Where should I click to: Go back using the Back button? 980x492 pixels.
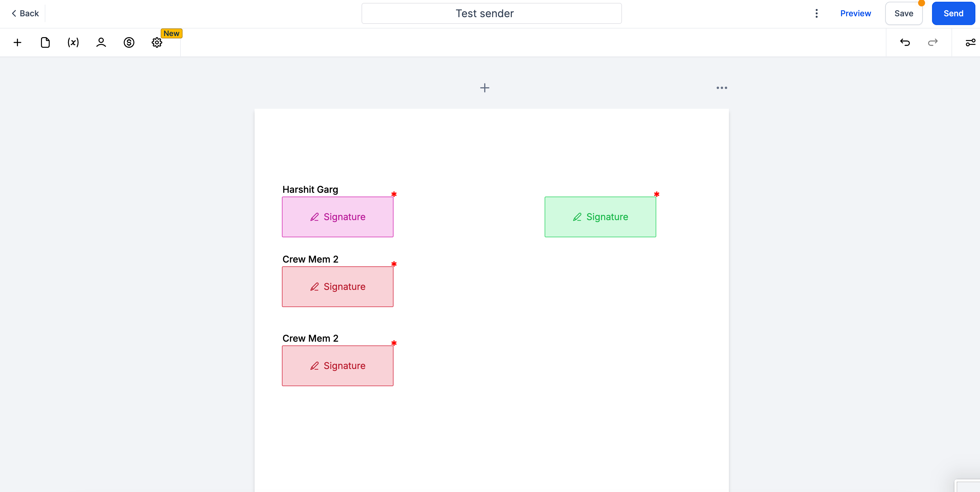[25, 13]
